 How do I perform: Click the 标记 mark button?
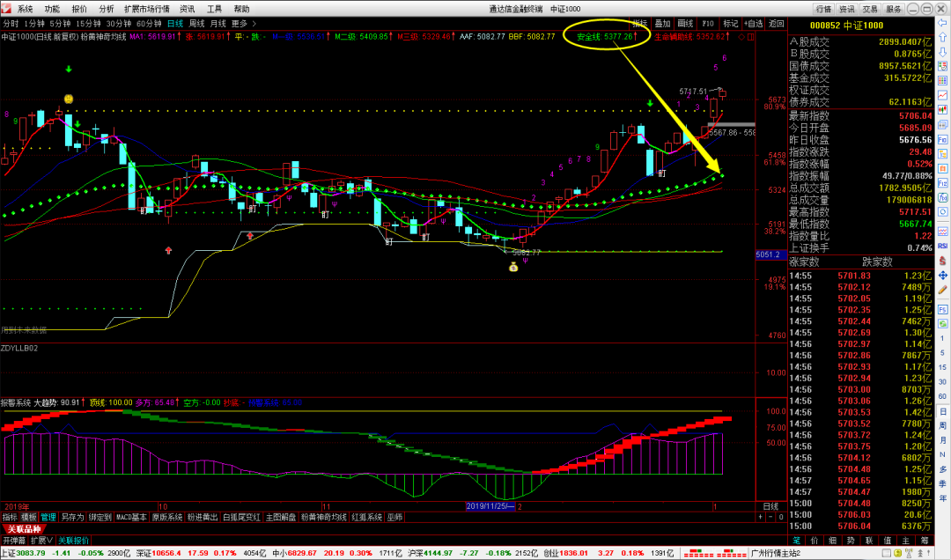pyautogui.click(x=730, y=24)
